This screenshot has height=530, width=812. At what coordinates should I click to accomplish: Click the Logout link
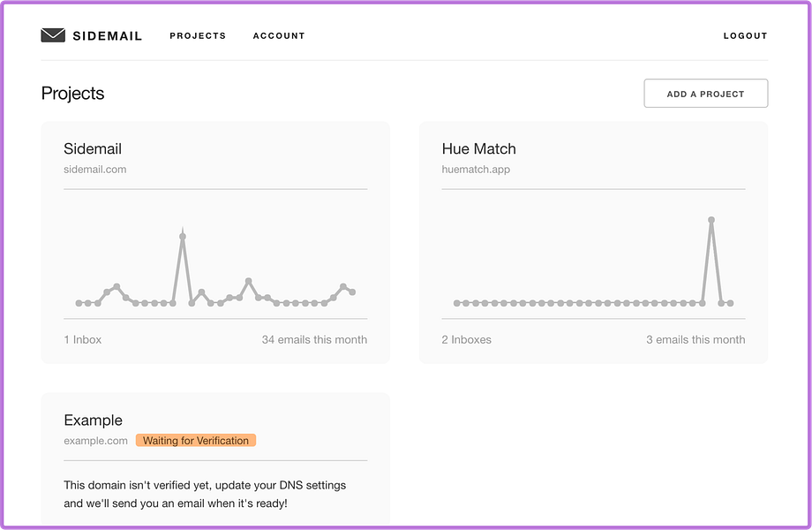click(x=745, y=36)
